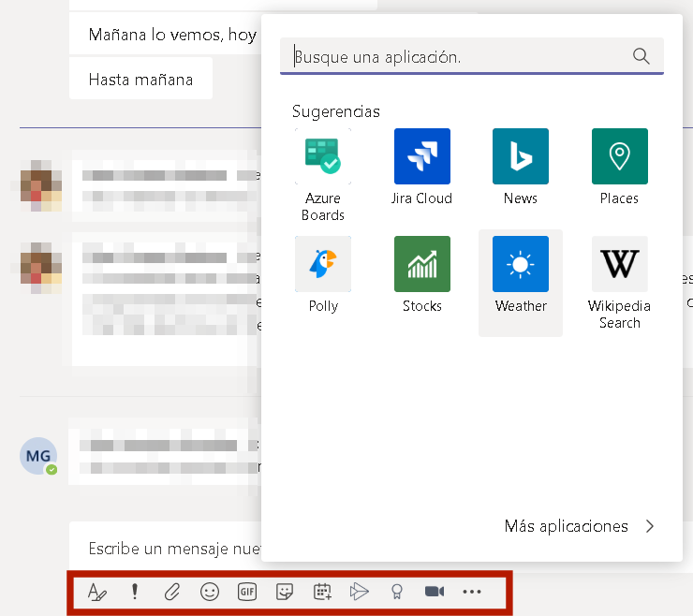Select the 'Mañana lo vemos, hoy' message
This screenshot has width=693, height=616.
click(x=166, y=34)
